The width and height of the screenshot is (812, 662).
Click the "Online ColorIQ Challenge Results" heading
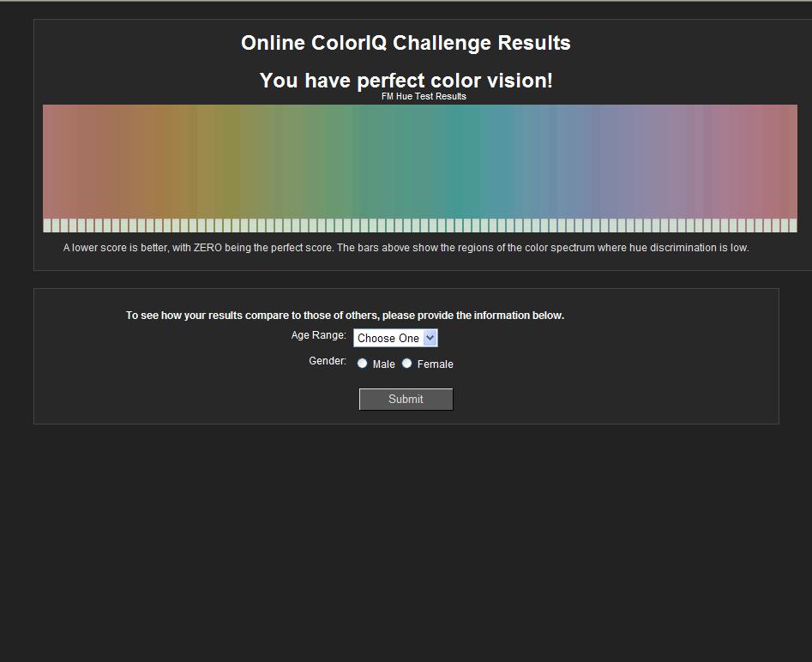click(x=406, y=43)
